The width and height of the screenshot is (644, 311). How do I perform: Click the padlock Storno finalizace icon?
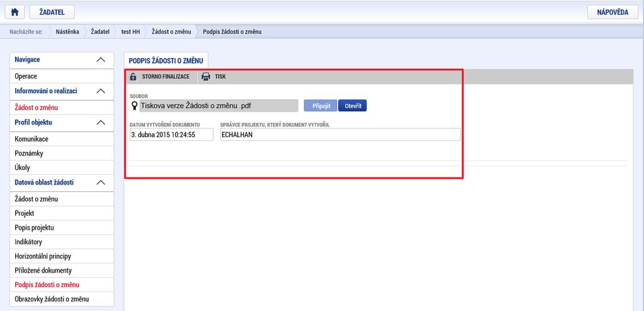click(x=133, y=77)
